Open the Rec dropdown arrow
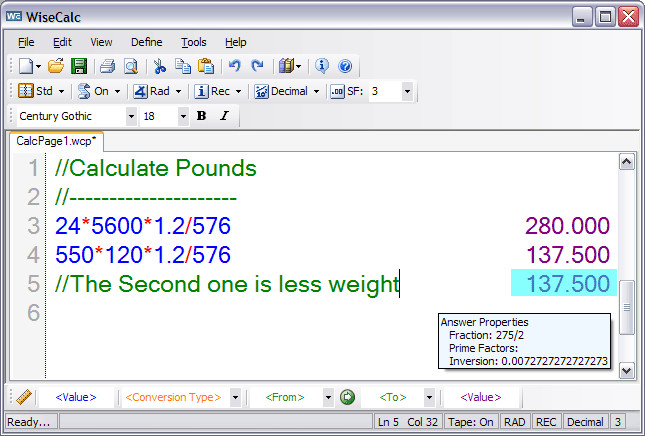The height and width of the screenshot is (436, 645). click(x=239, y=91)
